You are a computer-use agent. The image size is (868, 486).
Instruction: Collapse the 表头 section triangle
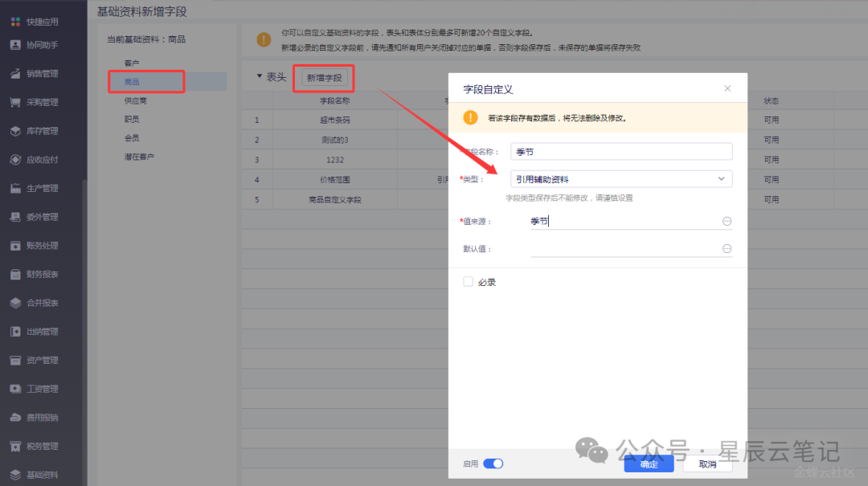259,77
